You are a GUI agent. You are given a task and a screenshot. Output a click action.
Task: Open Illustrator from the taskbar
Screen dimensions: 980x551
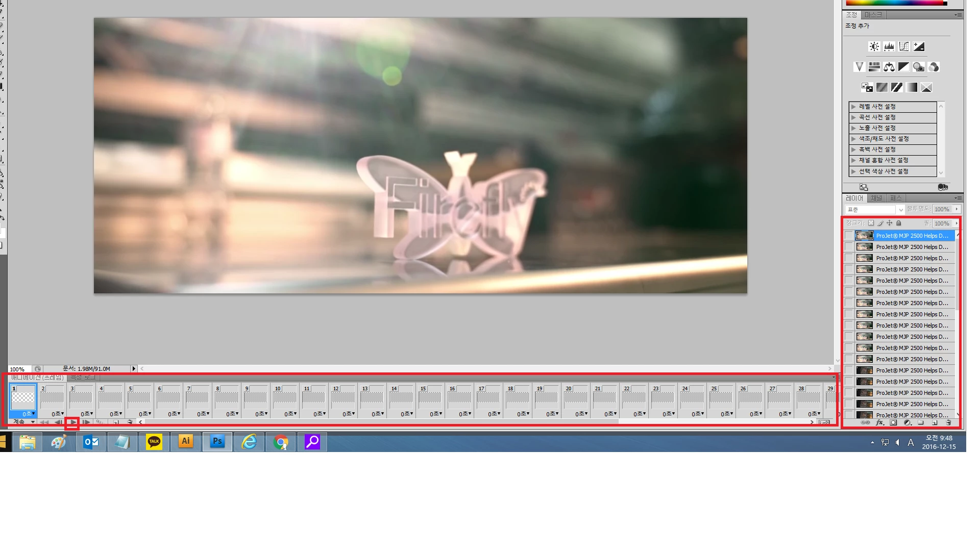click(x=186, y=442)
